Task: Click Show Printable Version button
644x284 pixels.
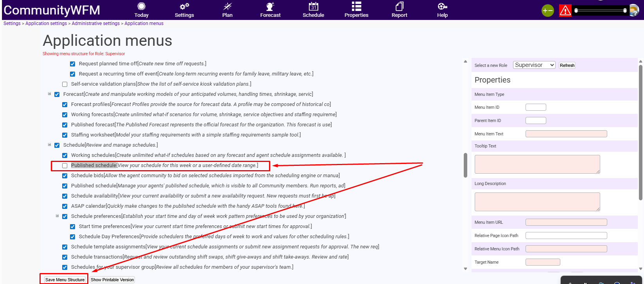Action: (112, 280)
